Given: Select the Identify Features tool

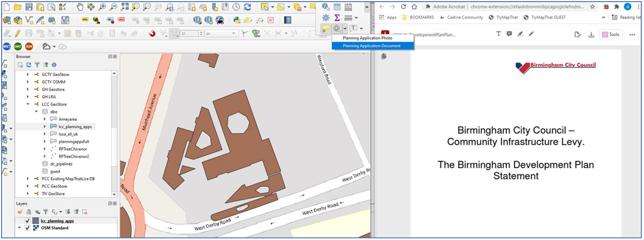Looking at the screenshot, I should [326, 7].
